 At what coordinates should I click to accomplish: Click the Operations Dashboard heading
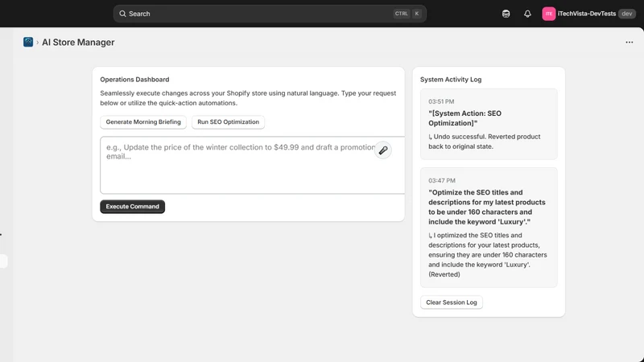click(x=134, y=80)
